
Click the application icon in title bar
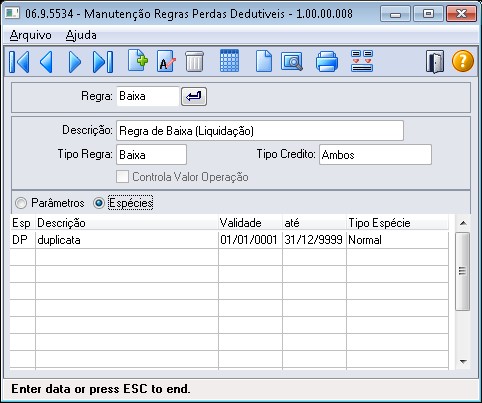[12, 13]
